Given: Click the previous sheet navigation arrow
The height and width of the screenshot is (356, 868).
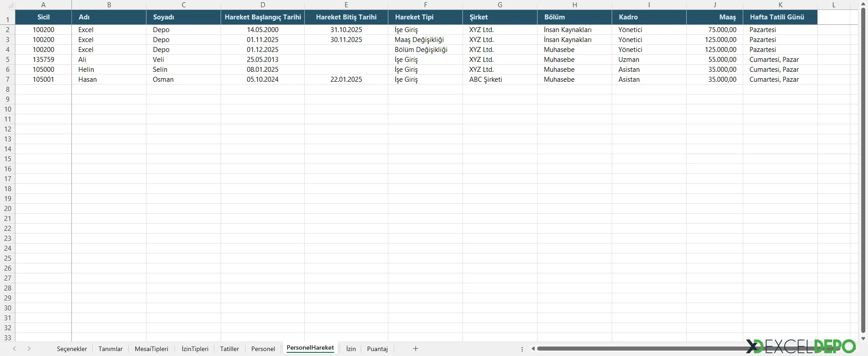Looking at the screenshot, I should pos(14,348).
